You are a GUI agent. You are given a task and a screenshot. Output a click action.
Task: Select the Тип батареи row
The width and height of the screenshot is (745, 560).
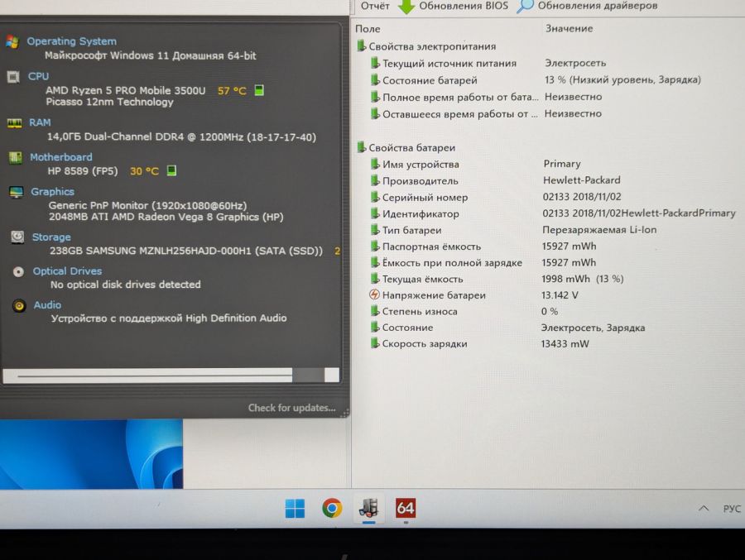pyautogui.click(x=513, y=230)
